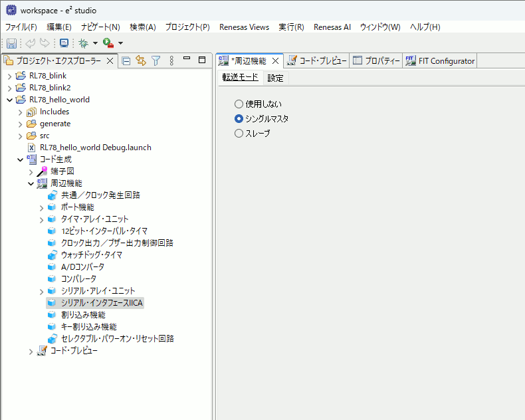Expand the RL78_blink project

9,76
